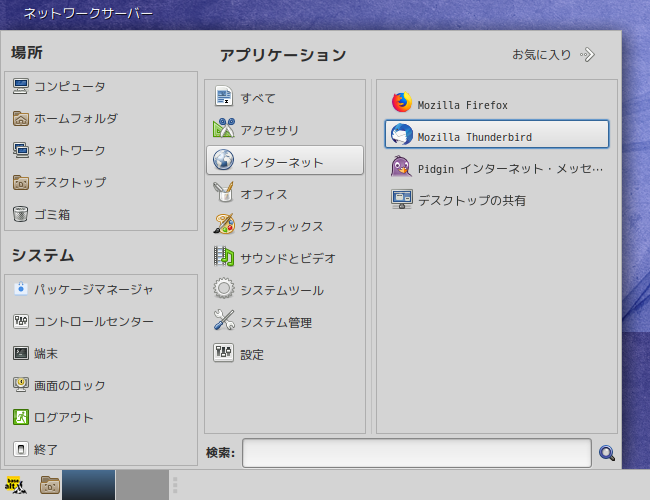Click the お気に入り arrow icon
The image size is (650, 500).
pos(587,55)
